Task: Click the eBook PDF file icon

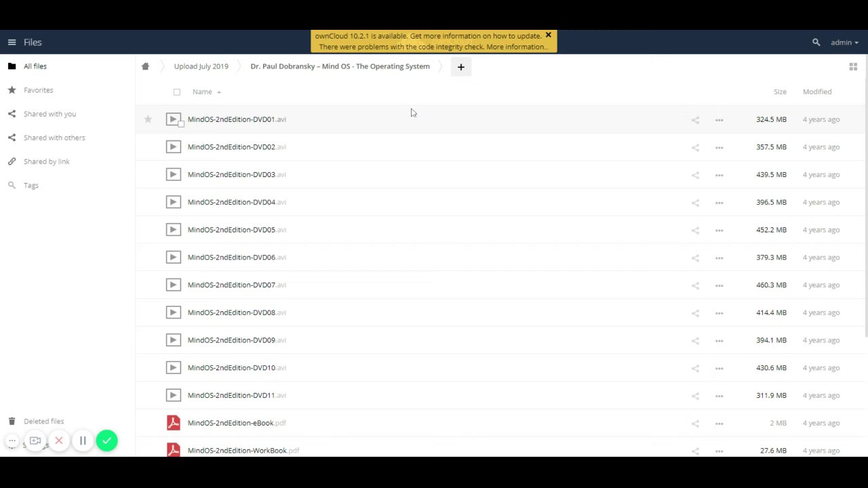Action: pos(174,423)
